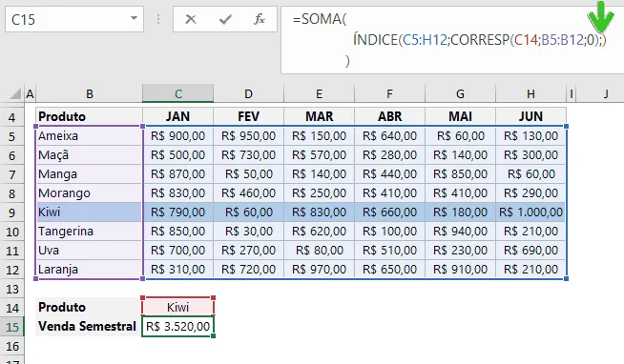
Task: Select the Kiwi cell in row 14
Action: (x=177, y=307)
